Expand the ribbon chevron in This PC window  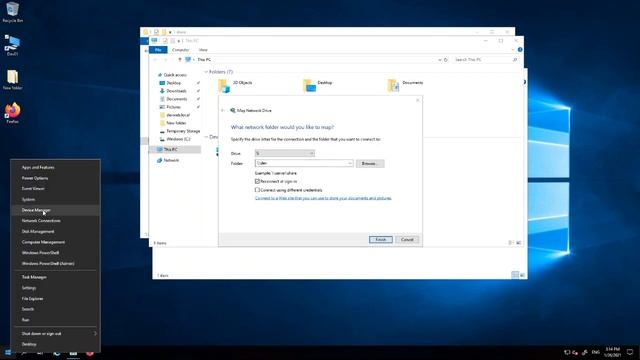click(513, 49)
